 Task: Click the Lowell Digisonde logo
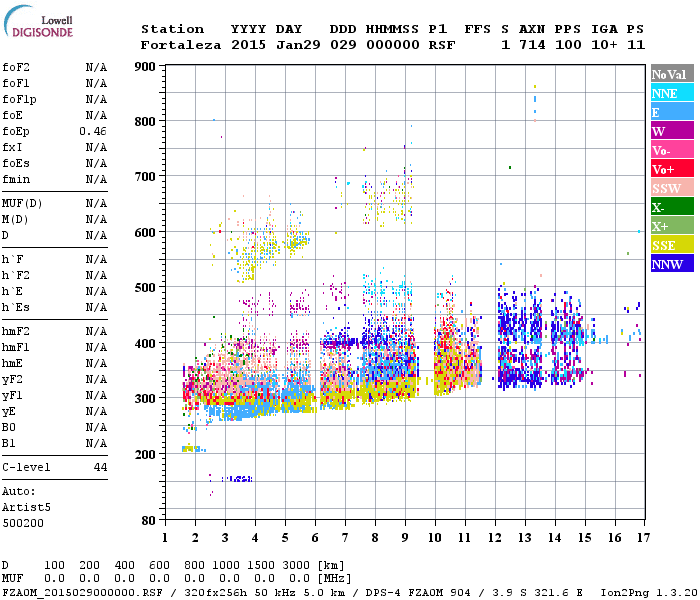38,21
